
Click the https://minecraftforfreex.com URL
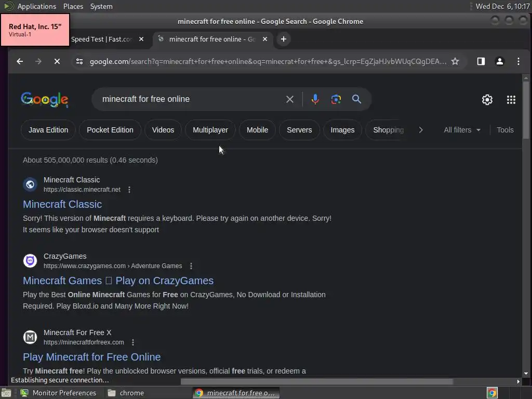(84, 342)
